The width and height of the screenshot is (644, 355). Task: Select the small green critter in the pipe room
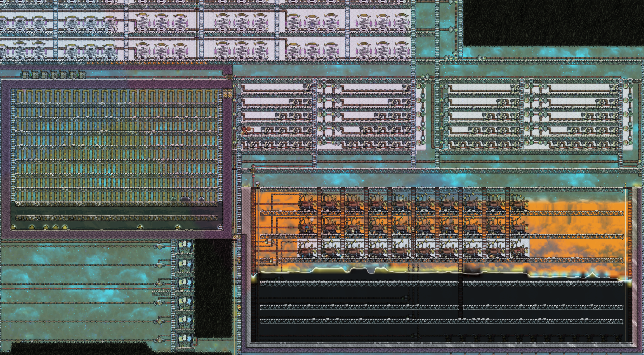tap(173, 199)
